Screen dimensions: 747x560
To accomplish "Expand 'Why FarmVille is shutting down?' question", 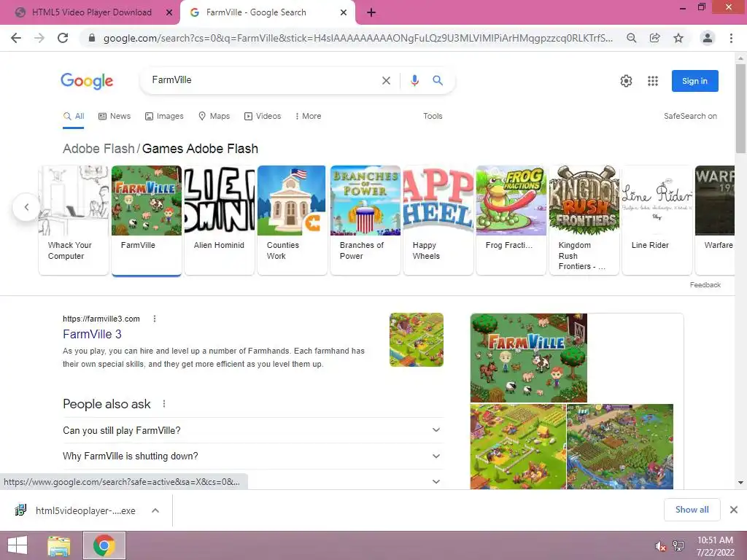I will tap(253, 456).
